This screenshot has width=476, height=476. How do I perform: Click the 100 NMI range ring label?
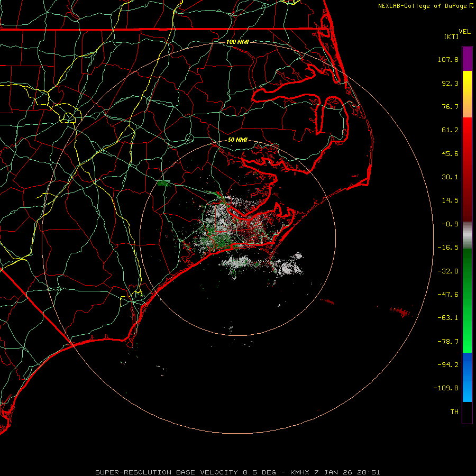pyautogui.click(x=237, y=42)
